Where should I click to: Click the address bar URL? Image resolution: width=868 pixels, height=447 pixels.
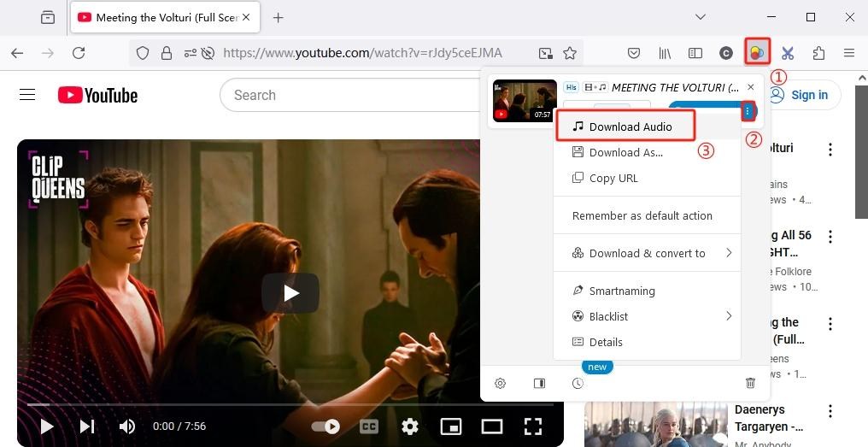[362, 53]
